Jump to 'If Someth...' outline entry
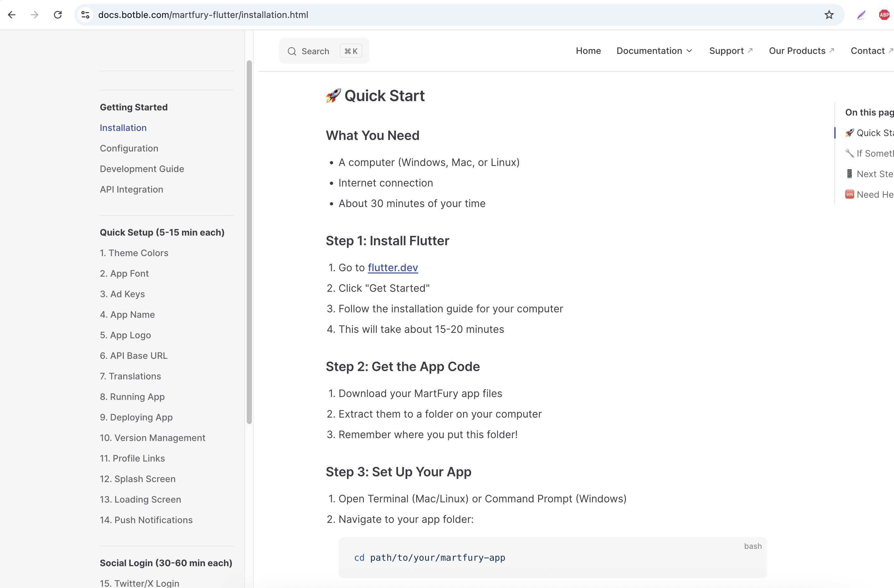The height and width of the screenshot is (588, 894). [869, 153]
